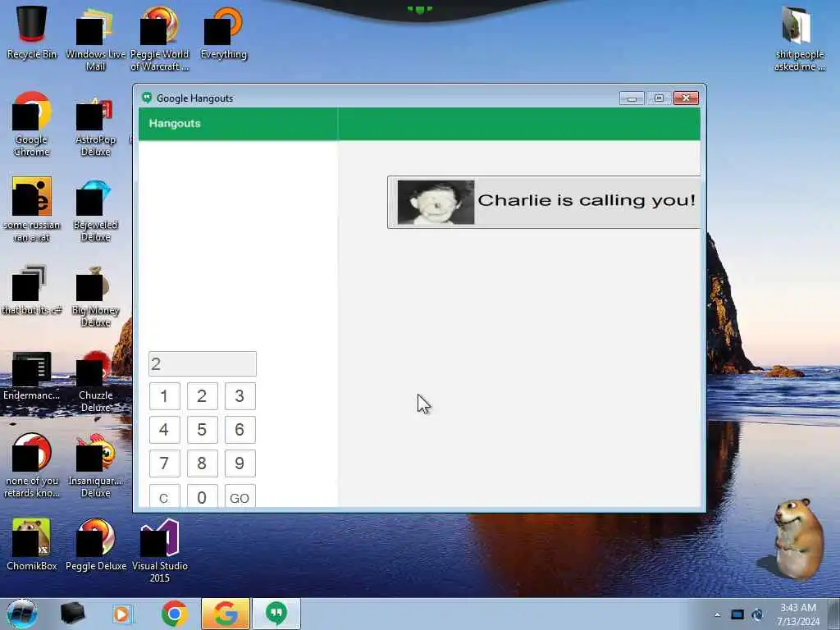840x630 pixels.
Task: Launch the Everything desktop shortcut
Action: [224, 33]
